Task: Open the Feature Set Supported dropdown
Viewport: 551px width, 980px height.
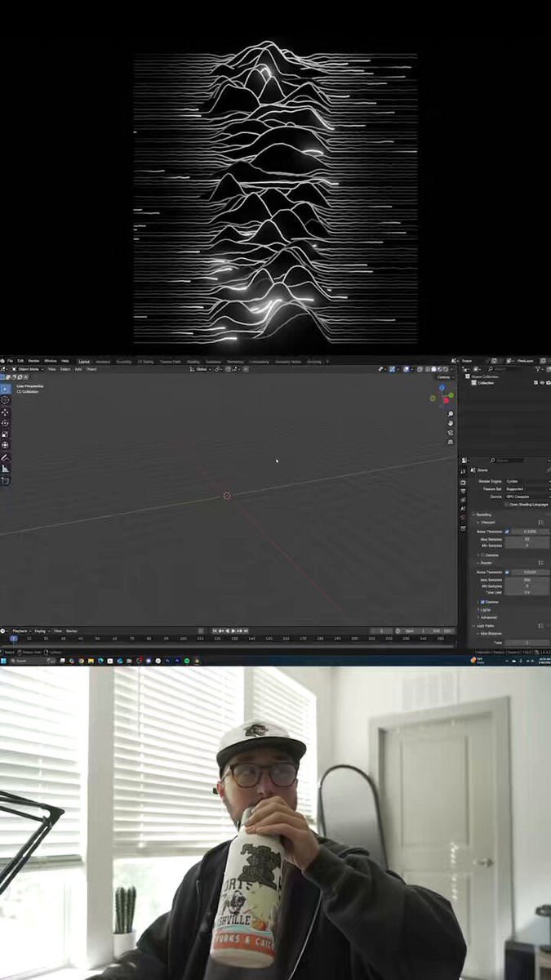Action: pos(528,489)
